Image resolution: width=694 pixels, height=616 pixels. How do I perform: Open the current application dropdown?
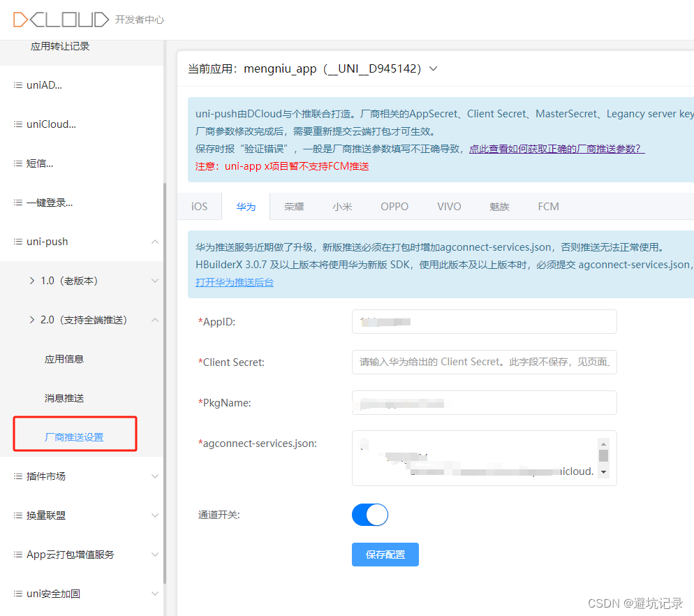point(434,68)
